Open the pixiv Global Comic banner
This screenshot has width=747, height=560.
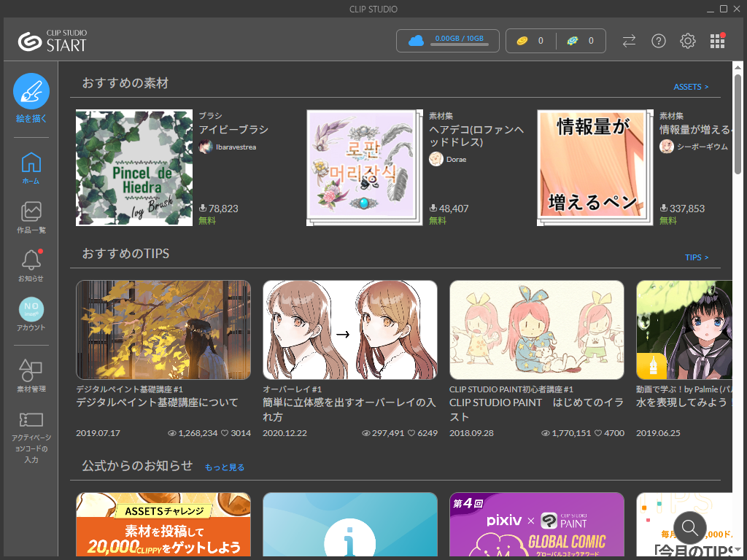pos(537,524)
